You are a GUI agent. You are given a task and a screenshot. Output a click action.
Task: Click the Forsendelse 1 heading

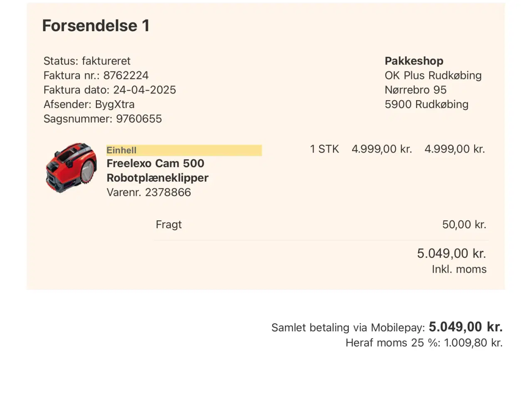point(96,26)
